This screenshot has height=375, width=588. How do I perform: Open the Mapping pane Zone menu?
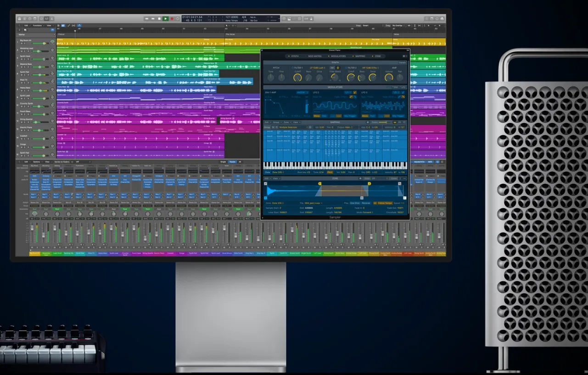[287, 122]
